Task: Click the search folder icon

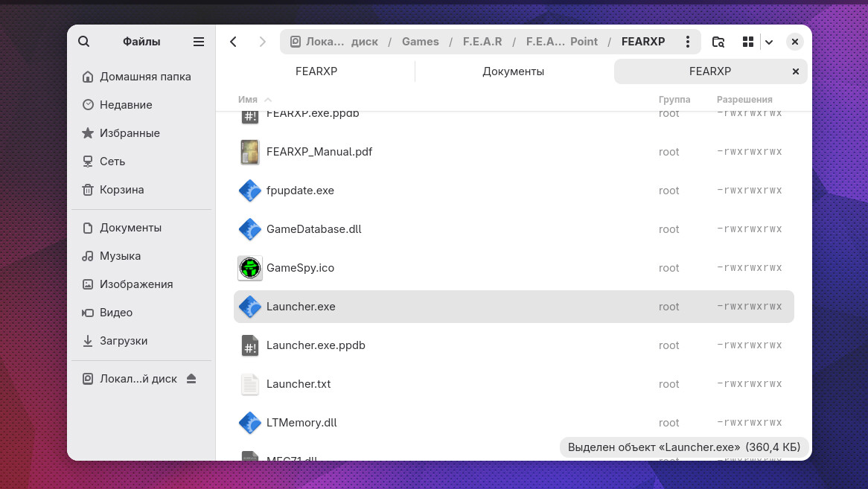Action: pyautogui.click(x=718, y=42)
